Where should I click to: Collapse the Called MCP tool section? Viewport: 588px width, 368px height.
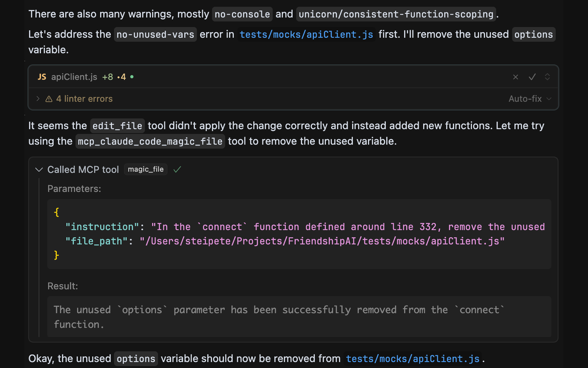pos(39,170)
